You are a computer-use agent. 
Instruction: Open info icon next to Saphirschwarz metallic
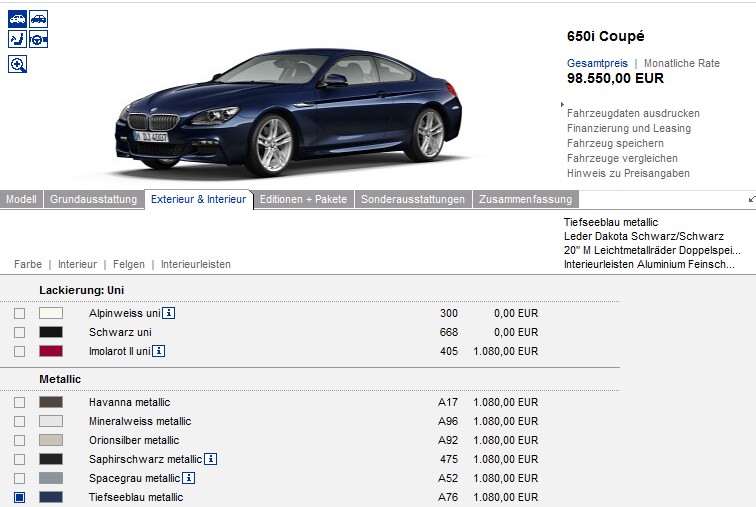tap(210, 459)
